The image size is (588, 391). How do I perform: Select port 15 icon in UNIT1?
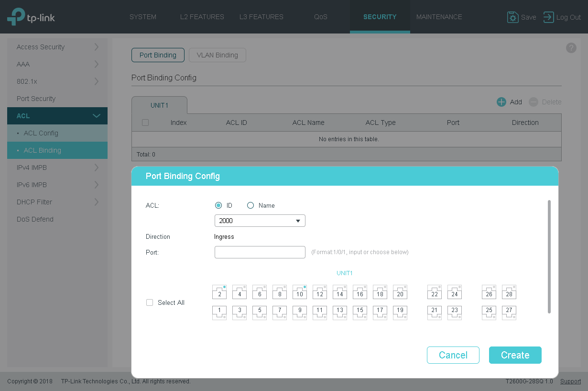point(360,313)
